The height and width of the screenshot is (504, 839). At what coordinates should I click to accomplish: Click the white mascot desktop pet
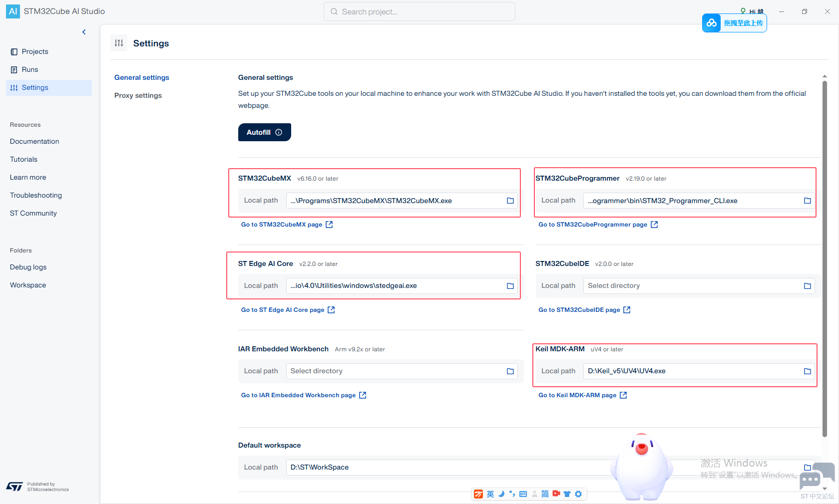point(642,467)
